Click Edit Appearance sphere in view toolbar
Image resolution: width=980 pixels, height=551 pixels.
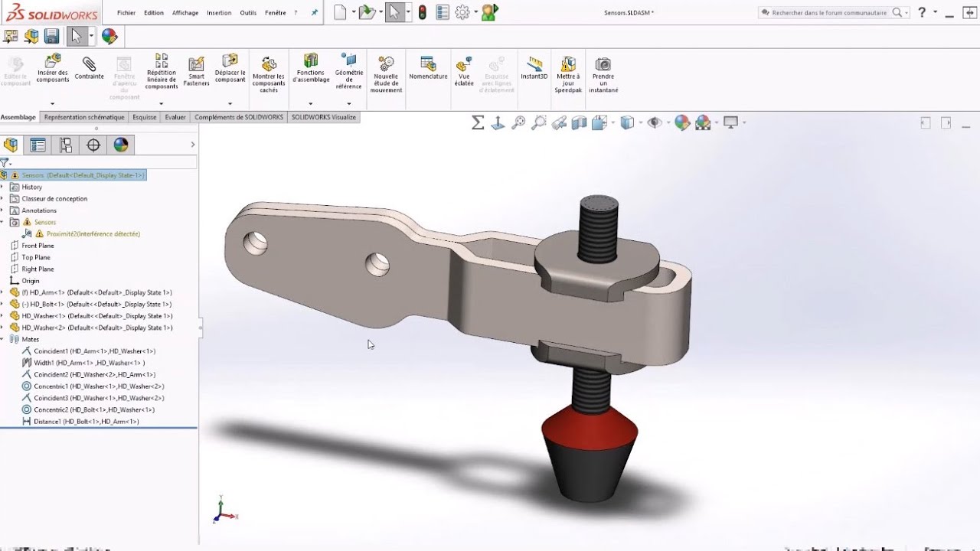point(682,122)
